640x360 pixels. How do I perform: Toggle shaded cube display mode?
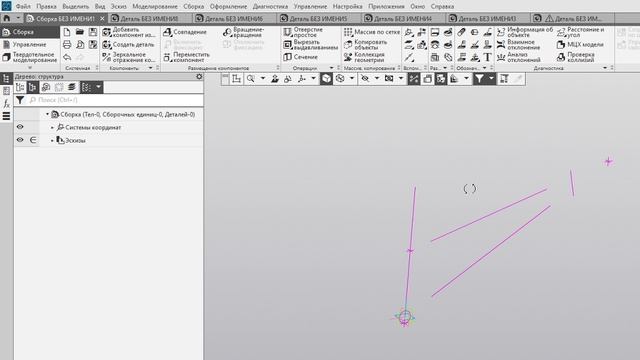[327, 79]
